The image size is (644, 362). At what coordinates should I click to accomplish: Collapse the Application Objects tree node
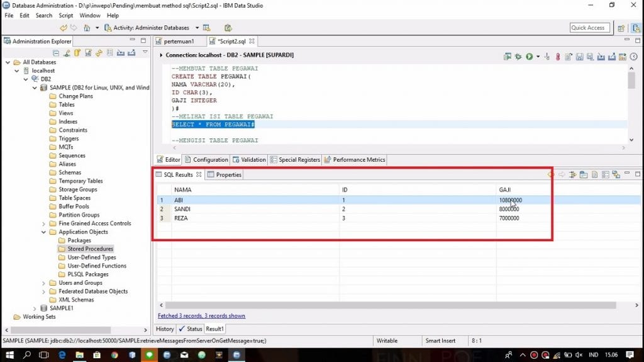43,232
